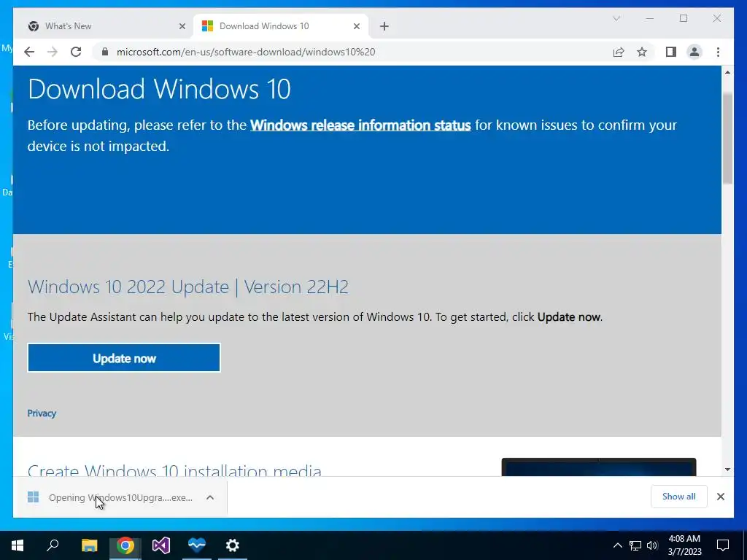View site info via address bar padlock
Viewport: 747px width, 560px height.
point(105,52)
